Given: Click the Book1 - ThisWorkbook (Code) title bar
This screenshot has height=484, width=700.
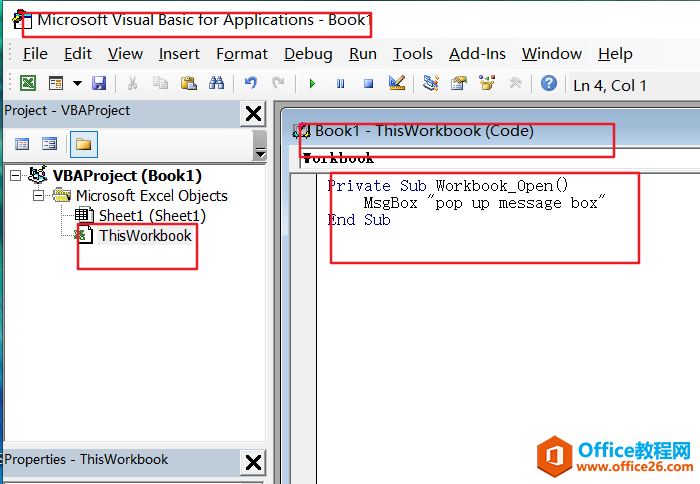Looking at the screenshot, I should tap(491, 131).
